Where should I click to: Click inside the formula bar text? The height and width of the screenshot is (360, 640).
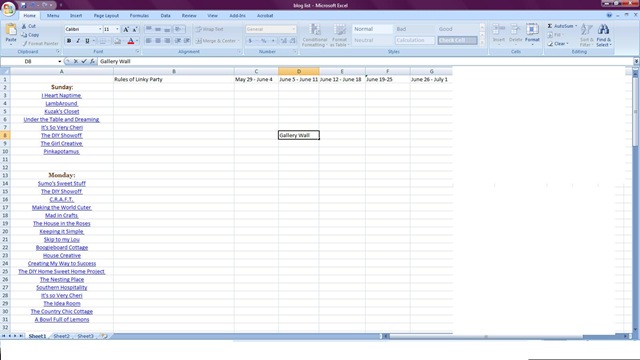(115, 61)
